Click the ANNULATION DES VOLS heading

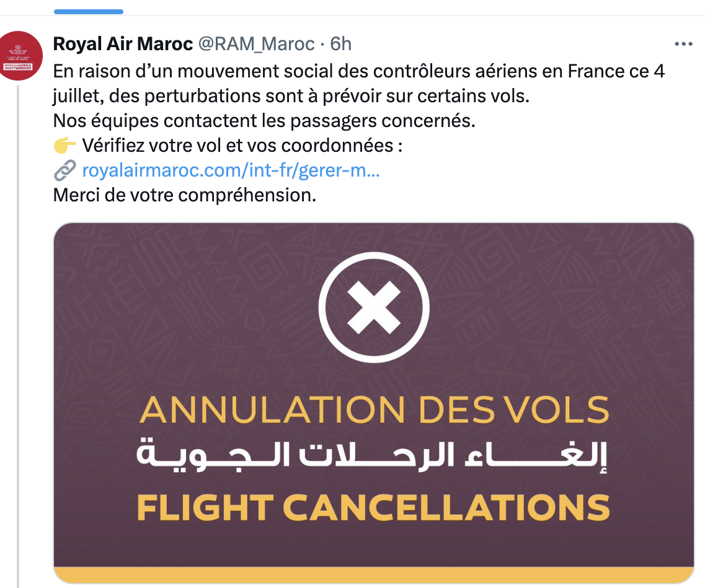374,410
